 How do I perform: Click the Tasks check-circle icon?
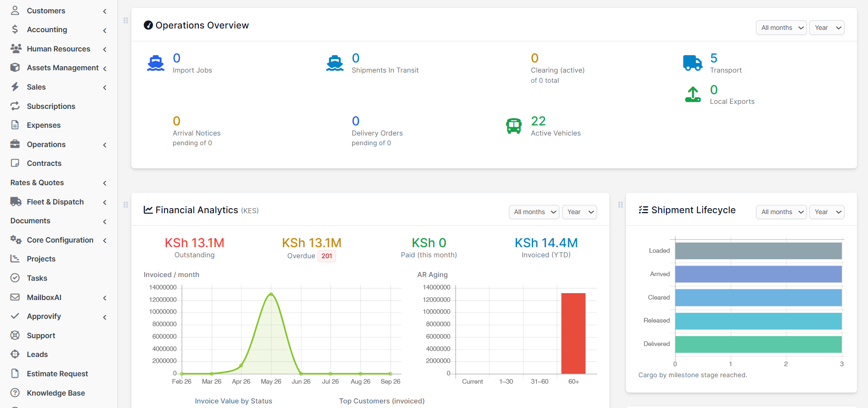pyautogui.click(x=15, y=278)
